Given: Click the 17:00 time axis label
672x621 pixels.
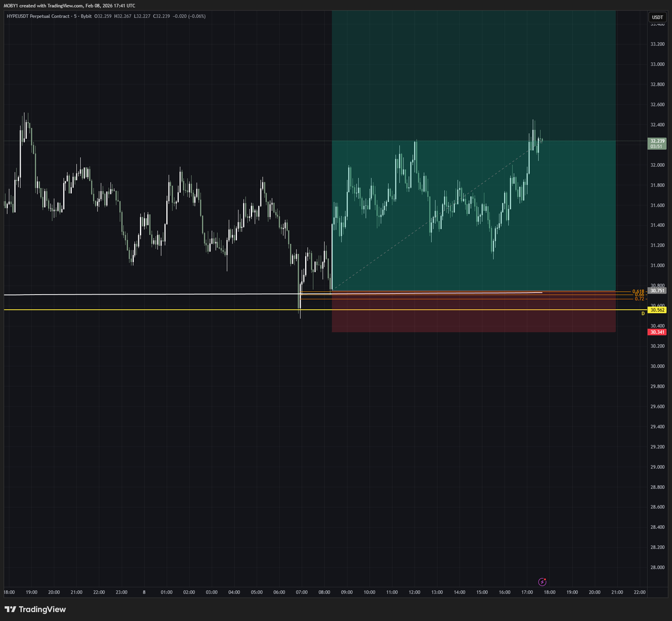Looking at the screenshot, I should point(527,592).
